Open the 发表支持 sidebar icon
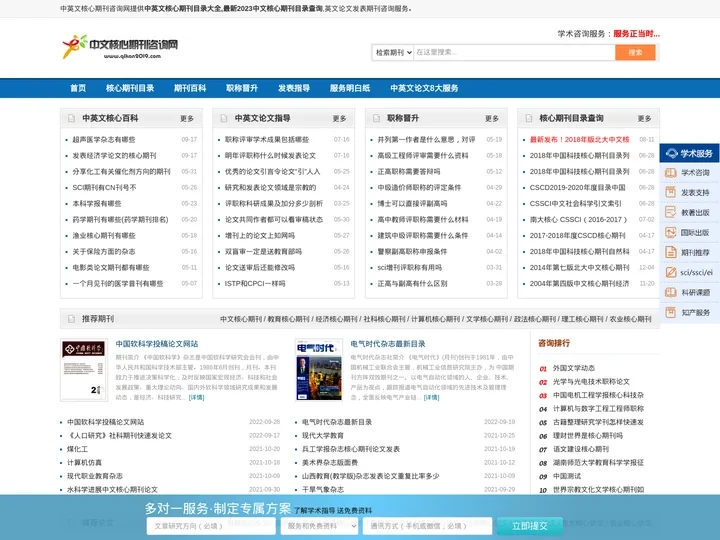 click(x=671, y=192)
